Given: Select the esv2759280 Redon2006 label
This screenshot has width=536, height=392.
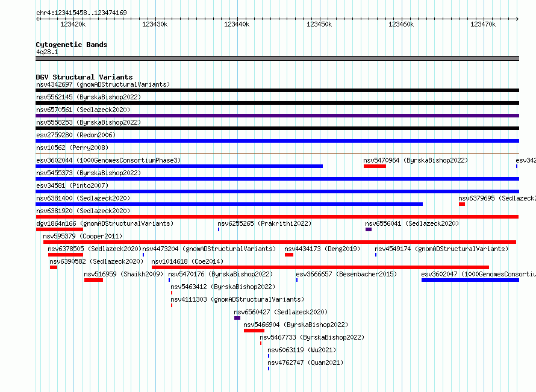Looking at the screenshot, I should click(x=76, y=135).
